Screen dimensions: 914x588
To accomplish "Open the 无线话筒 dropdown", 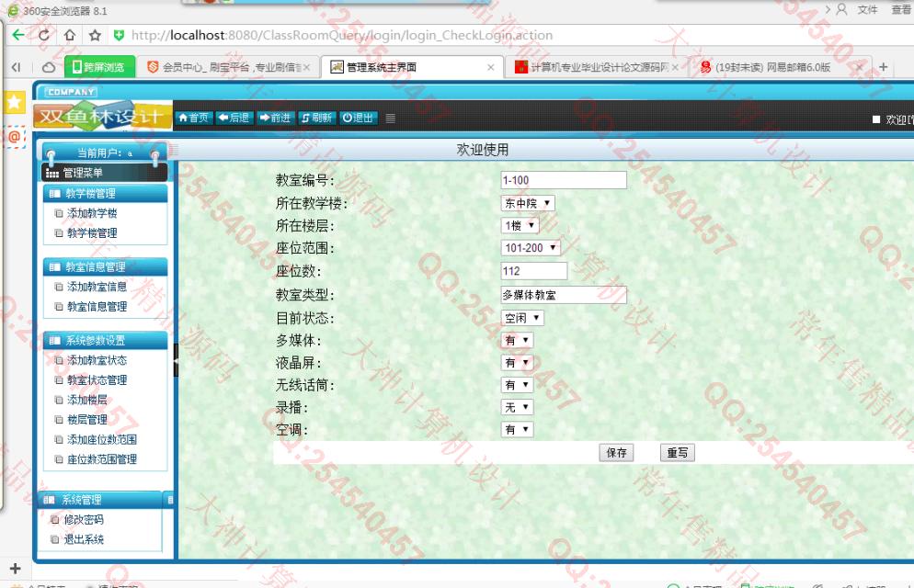I will click(517, 385).
